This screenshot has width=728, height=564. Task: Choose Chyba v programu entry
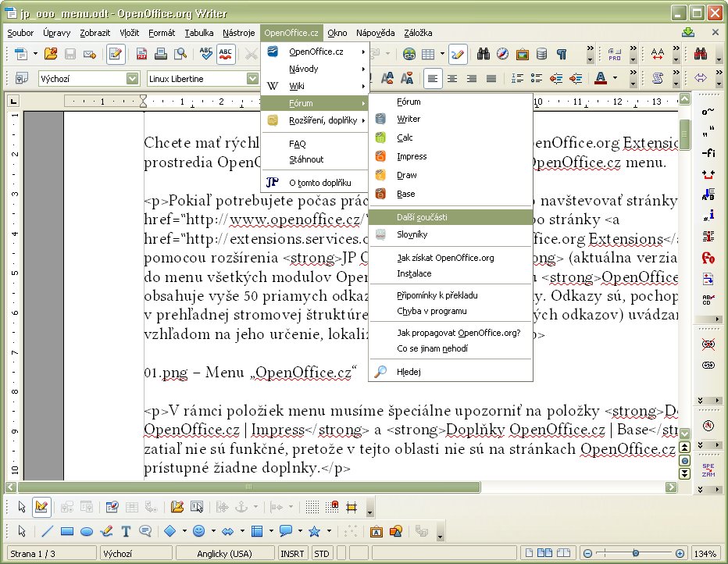[451, 312]
